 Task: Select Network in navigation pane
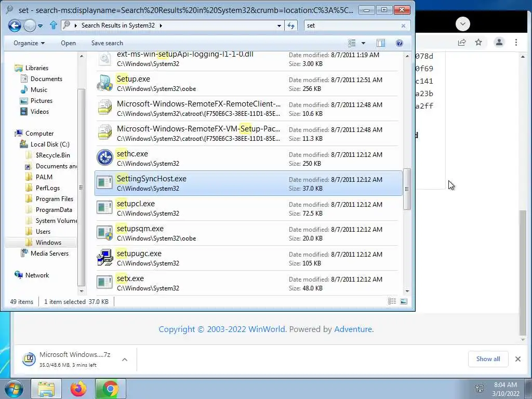(x=37, y=275)
